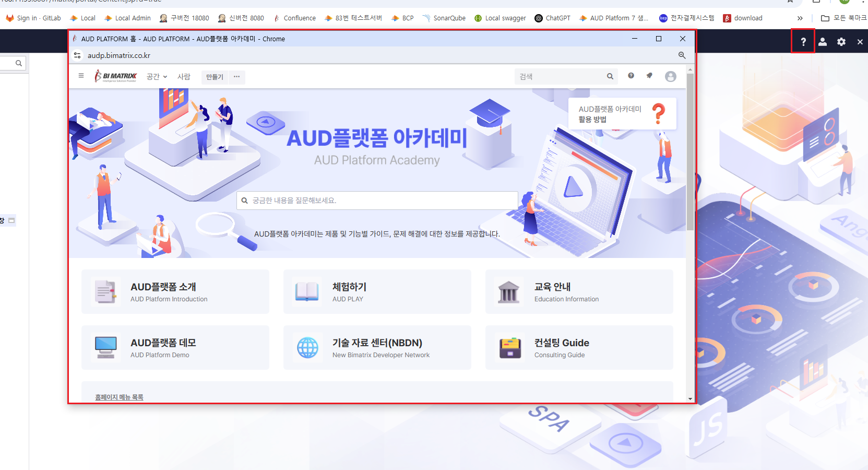The height and width of the screenshot is (470, 868).
Task: Open 기술 자료 센터(NBDN) card
Action: pyautogui.click(x=377, y=348)
